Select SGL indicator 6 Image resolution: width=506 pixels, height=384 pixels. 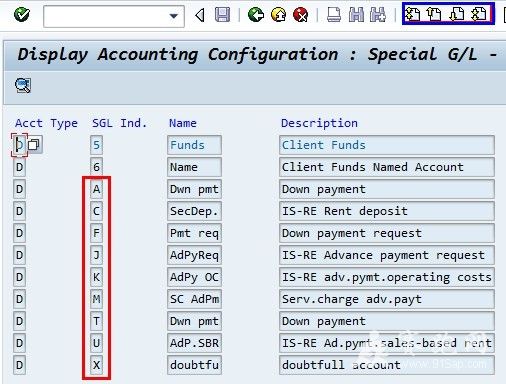point(96,167)
